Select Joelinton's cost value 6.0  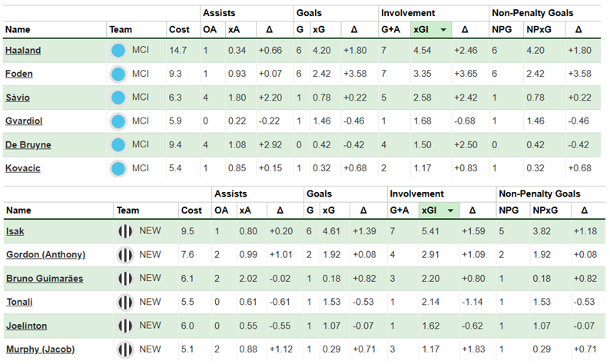pyautogui.click(x=187, y=326)
